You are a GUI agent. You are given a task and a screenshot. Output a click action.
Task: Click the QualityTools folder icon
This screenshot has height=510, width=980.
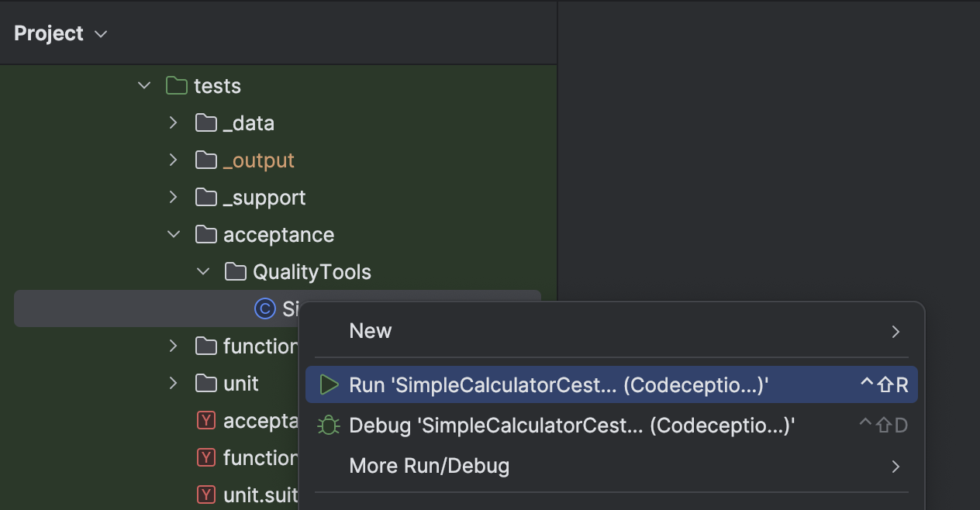click(235, 272)
